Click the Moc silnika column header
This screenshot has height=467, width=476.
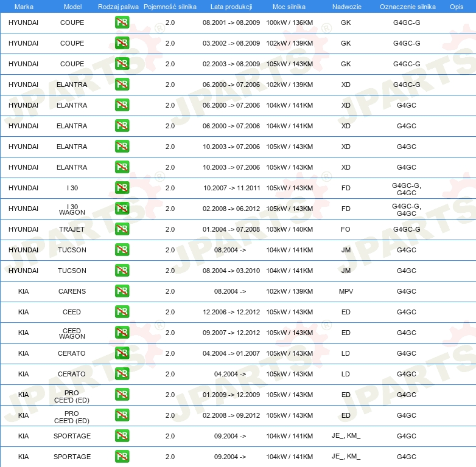(289, 7)
